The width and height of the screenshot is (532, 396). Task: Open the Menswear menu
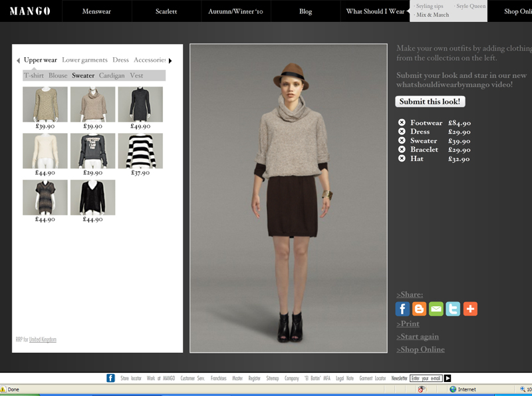[x=96, y=11]
